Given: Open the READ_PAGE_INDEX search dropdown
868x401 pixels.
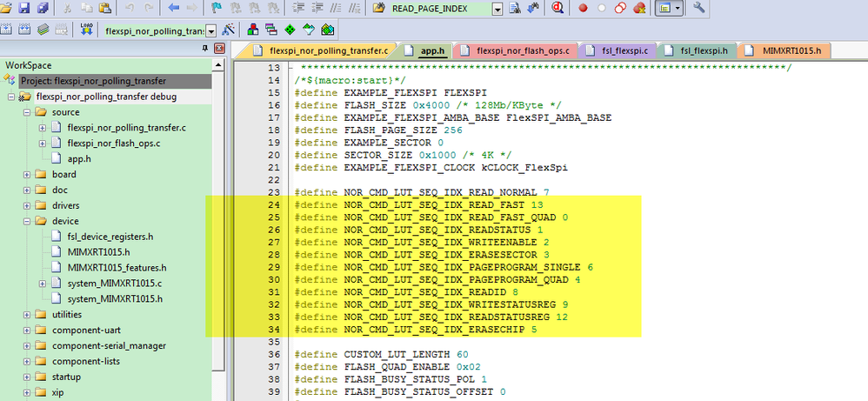Looking at the screenshot, I should pyautogui.click(x=497, y=9).
